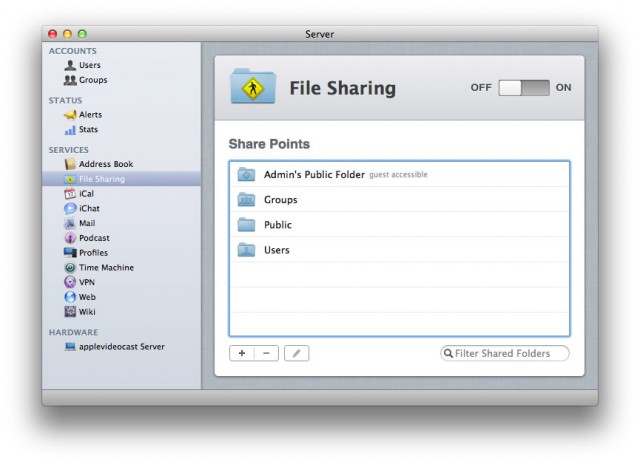Select the Address Book service icon
The height and width of the screenshot is (464, 640).
tap(70, 164)
